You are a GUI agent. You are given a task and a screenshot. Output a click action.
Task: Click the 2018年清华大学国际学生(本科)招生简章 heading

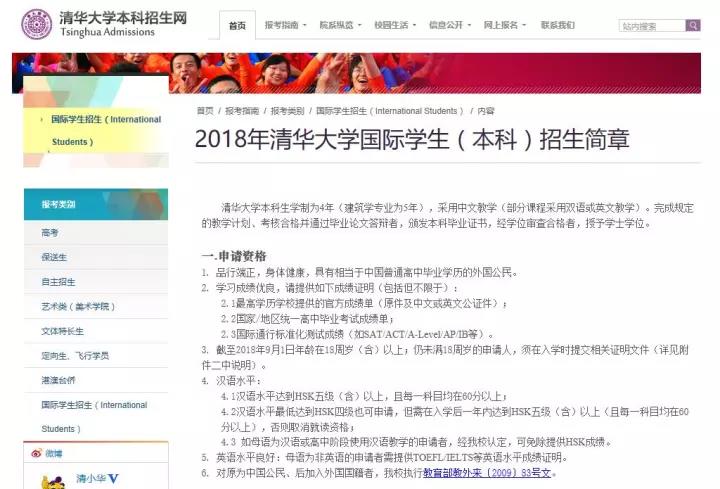(412, 139)
